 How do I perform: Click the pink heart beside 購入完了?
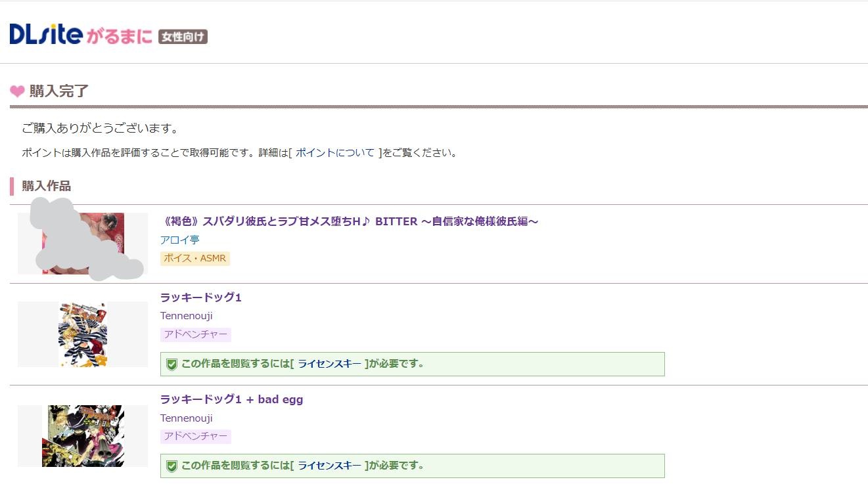(17, 91)
